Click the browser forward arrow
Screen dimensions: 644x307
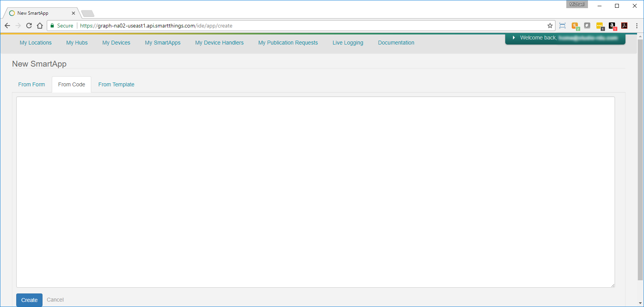pyautogui.click(x=18, y=26)
